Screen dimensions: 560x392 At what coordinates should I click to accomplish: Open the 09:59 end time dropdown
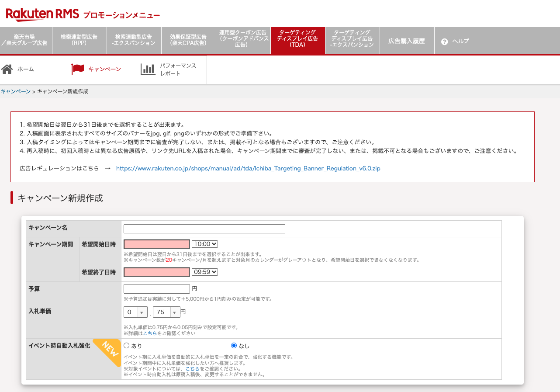204,272
